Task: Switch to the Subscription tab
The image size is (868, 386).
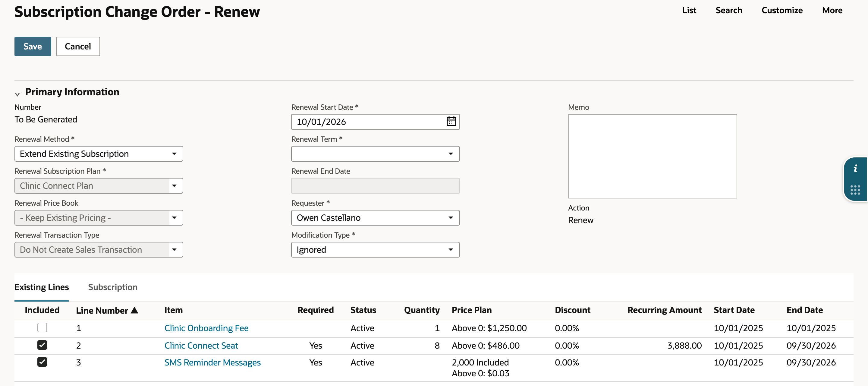Action: point(112,287)
